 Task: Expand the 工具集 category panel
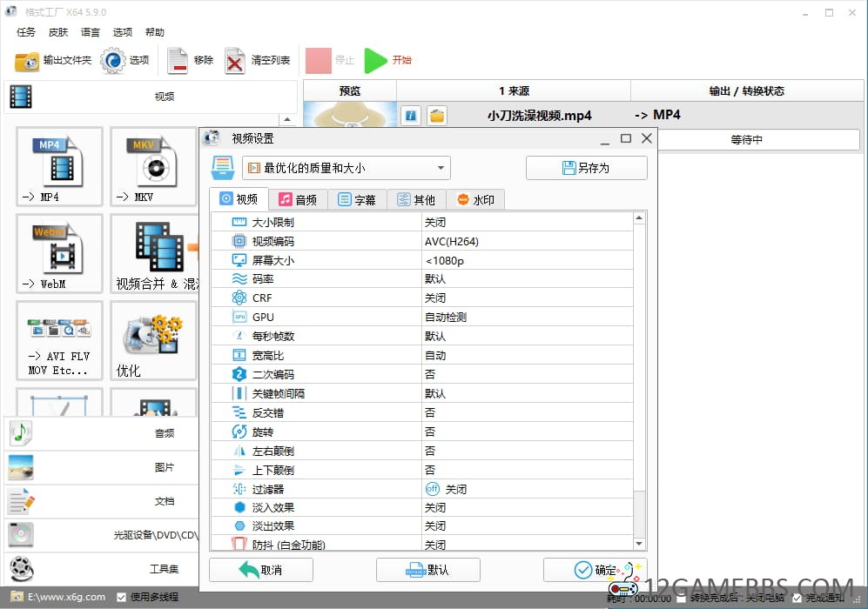pos(103,569)
